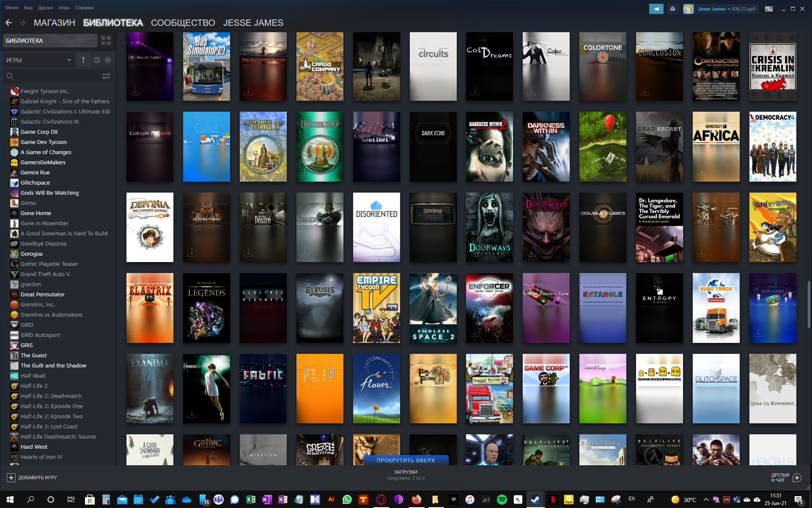
Task: Open the Cargo Company cover
Action: point(320,66)
